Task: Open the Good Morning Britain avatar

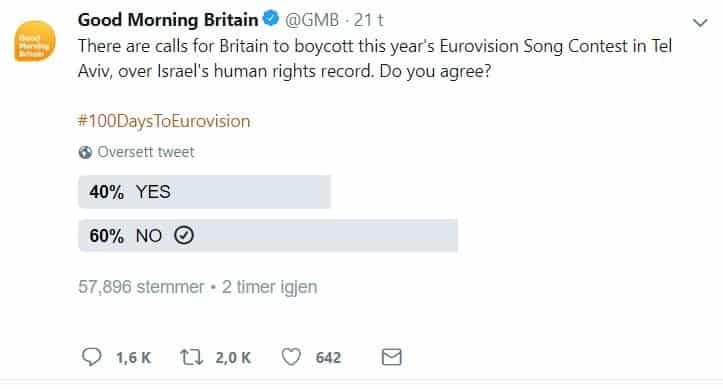Action: (x=35, y=41)
